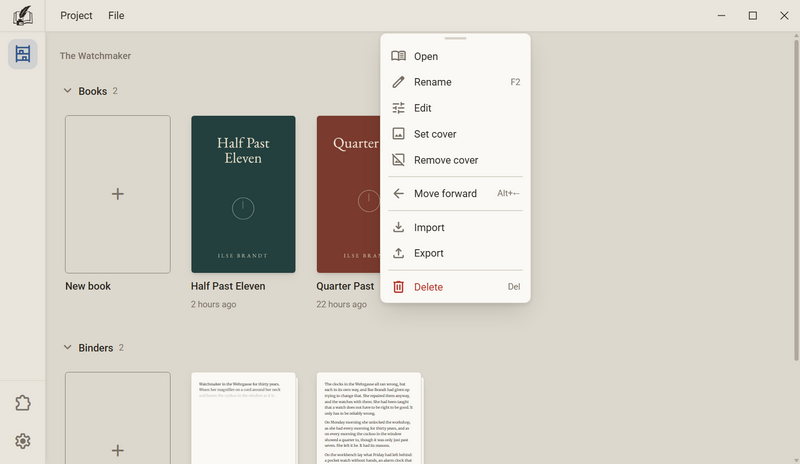Choose Move forward from the context menu

[x=455, y=193]
